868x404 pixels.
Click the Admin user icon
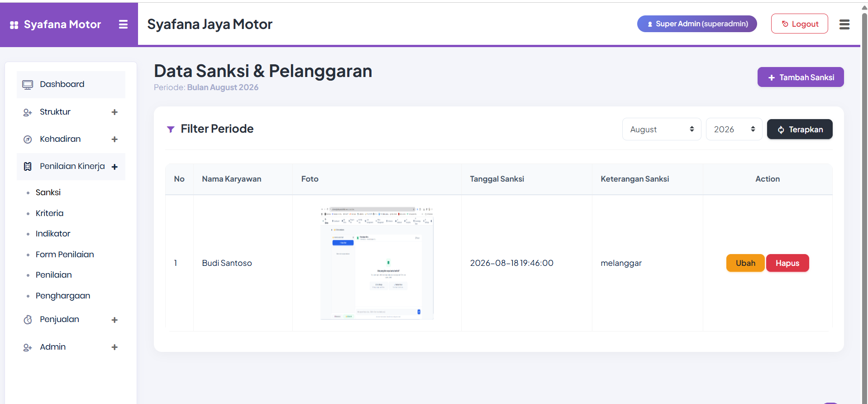coord(28,347)
